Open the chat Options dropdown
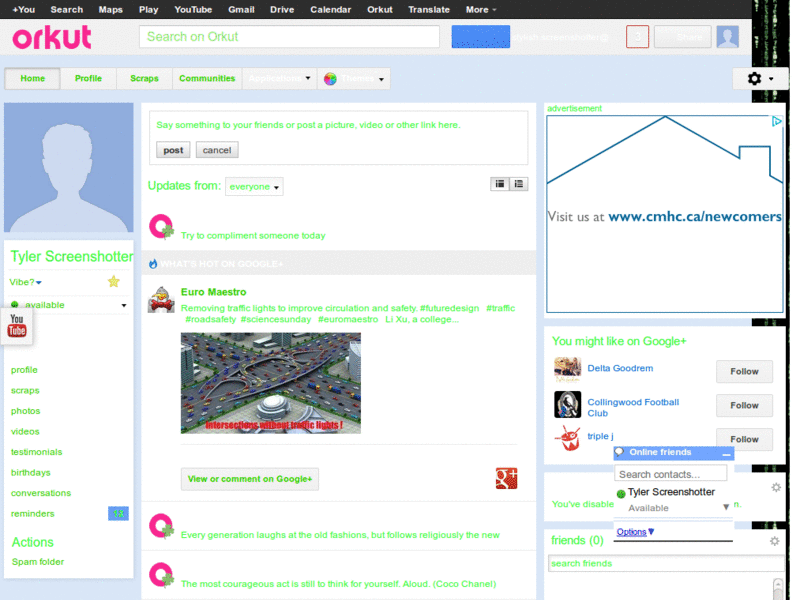Viewport: 800px width, 600px height. click(x=635, y=532)
